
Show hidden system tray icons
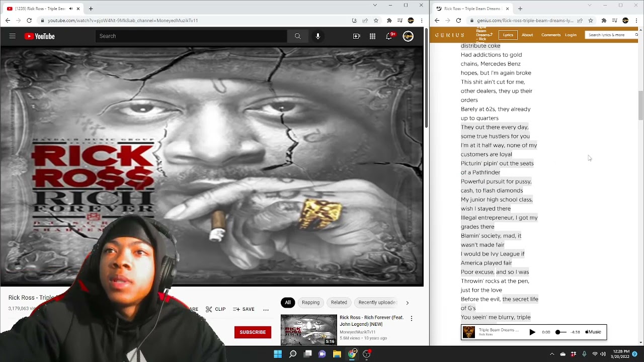pyautogui.click(x=552, y=354)
